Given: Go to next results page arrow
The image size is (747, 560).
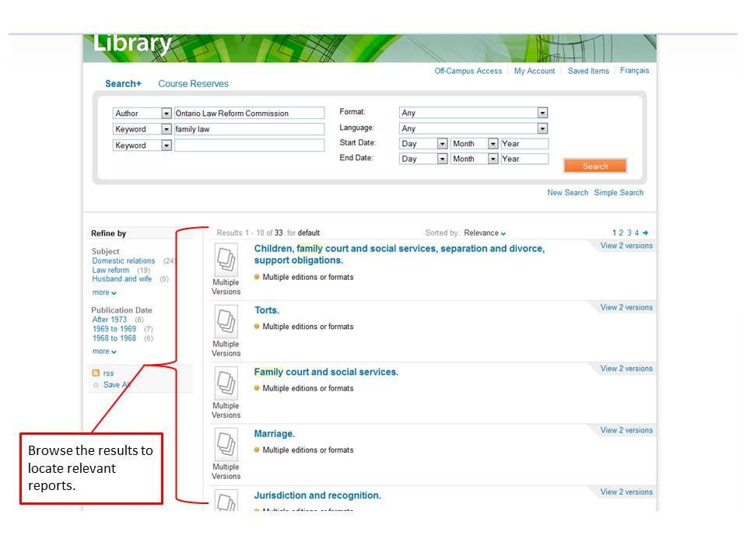Looking at the screenshot, I should click(646, 233).
